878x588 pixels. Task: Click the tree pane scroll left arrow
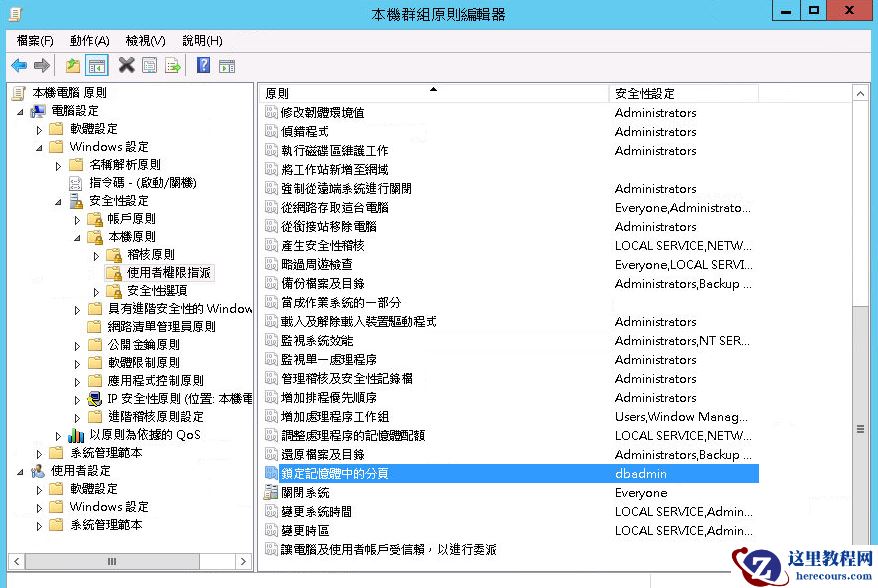(x=17, y=561)
